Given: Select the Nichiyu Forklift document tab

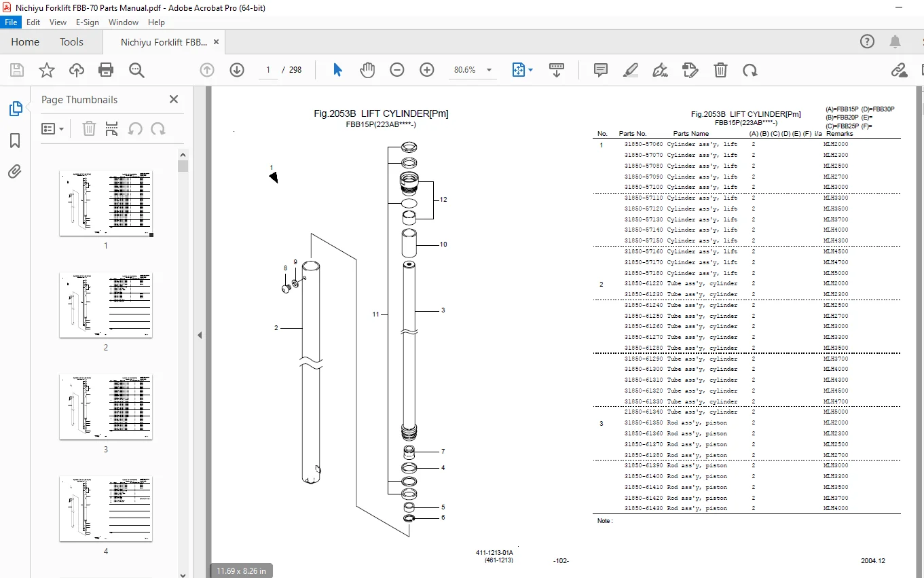Looking at the screenshot, I should 164,42.
